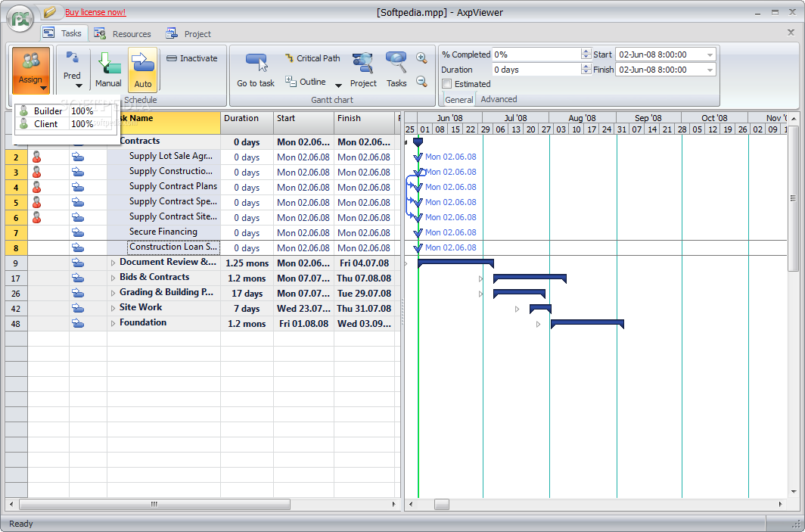Open the Outline dropdown arrow
This screenshot has width=805, height=532.
point(338,86)
